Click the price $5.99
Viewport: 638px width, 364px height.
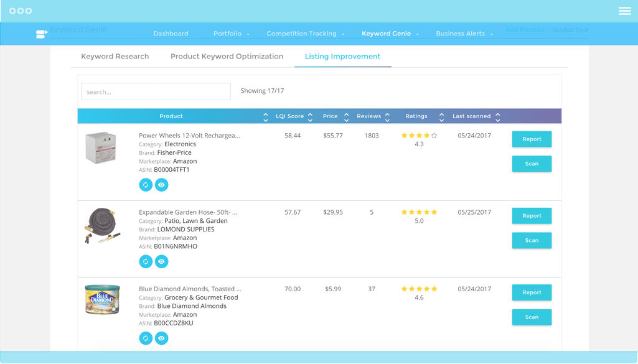tap(333, 289)
